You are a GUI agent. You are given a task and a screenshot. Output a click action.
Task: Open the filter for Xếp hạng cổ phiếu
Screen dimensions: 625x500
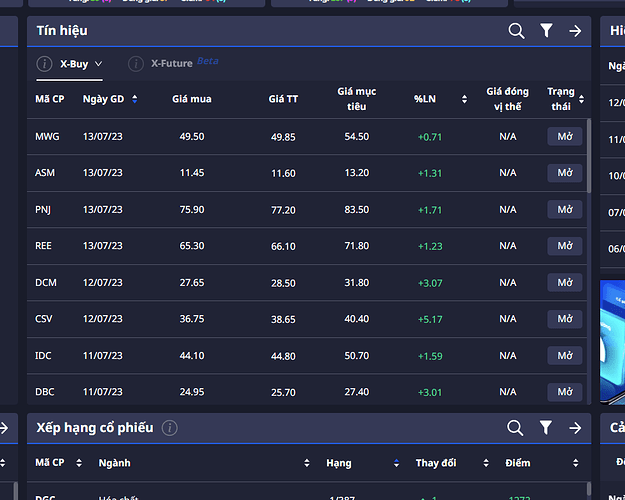(546, 428)
